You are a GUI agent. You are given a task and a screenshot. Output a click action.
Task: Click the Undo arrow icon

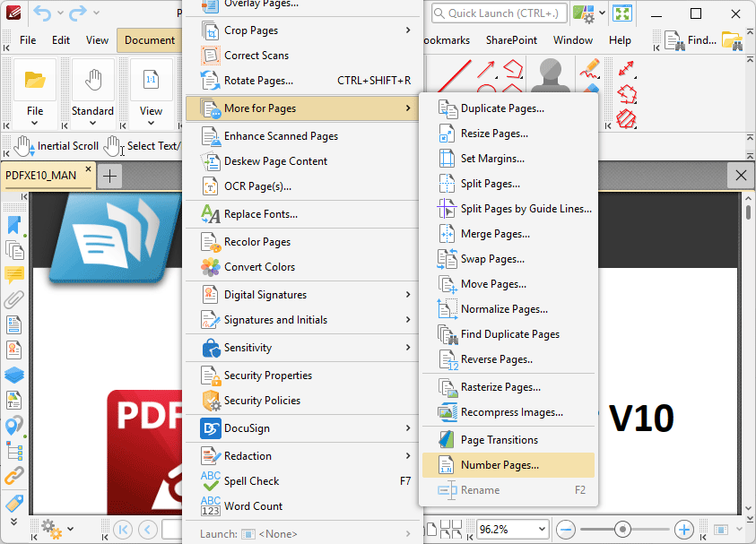[x=43, y=13]
